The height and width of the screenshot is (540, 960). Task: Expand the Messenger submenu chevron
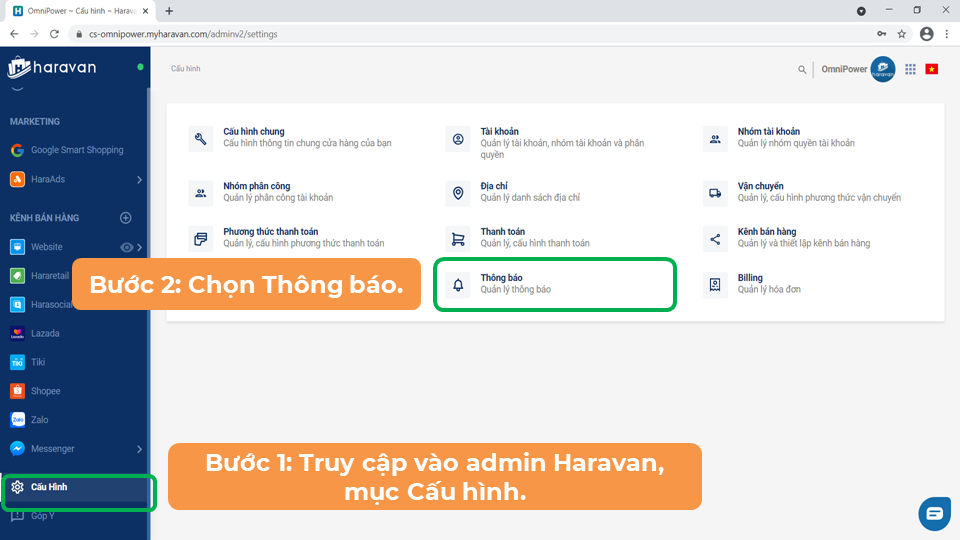coord(139,449)
